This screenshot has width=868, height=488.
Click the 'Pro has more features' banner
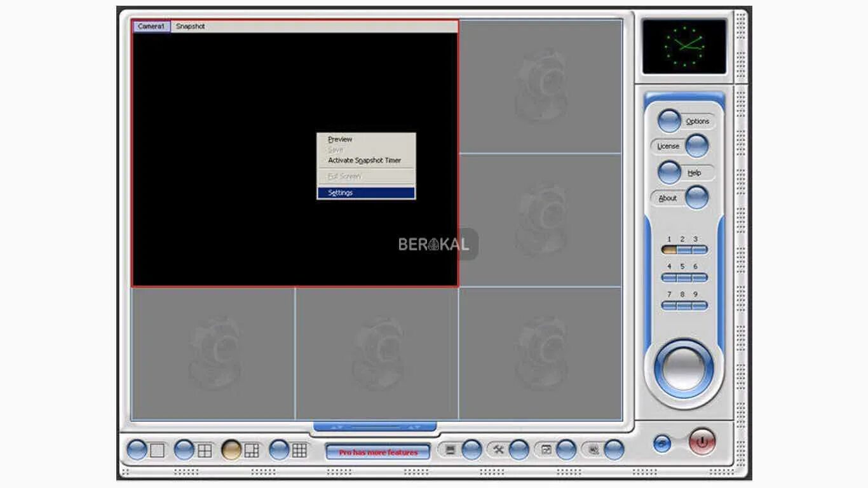point(378,452)
